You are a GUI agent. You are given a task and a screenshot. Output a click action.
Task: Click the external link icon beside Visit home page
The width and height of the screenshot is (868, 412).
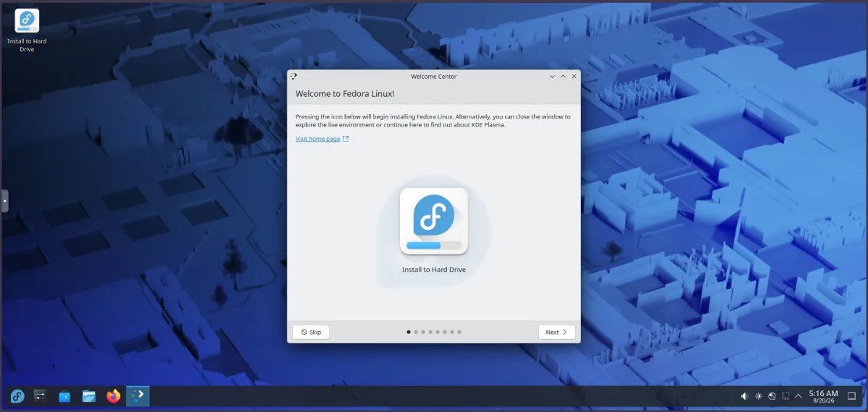[x=346, y=139]
